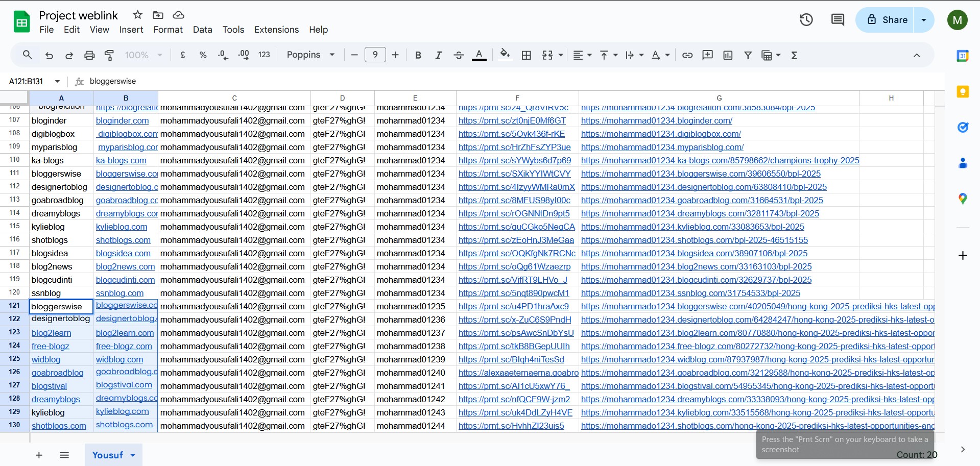Open the fill color picker
This screenshot has width=980, height=466.
pos(505,54)
